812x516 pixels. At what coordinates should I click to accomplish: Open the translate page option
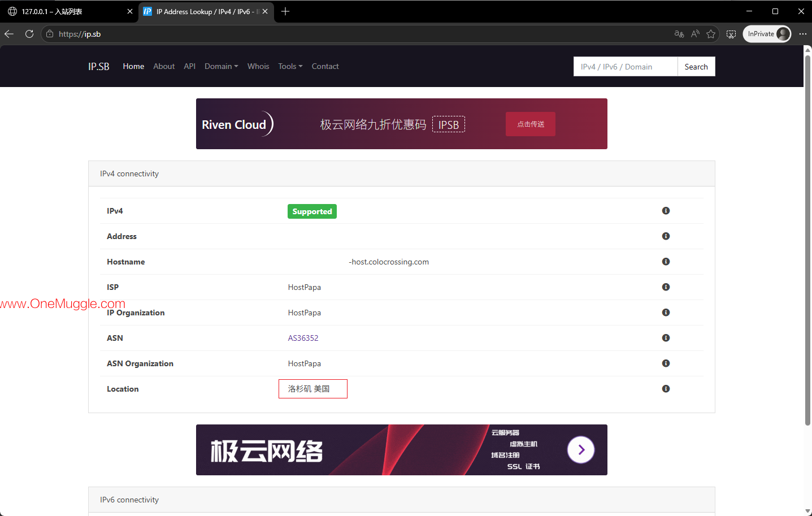click(679, 34)
